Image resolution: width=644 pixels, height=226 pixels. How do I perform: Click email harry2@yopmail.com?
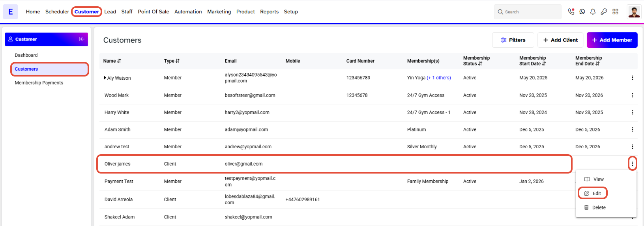[x=247, y=112]
